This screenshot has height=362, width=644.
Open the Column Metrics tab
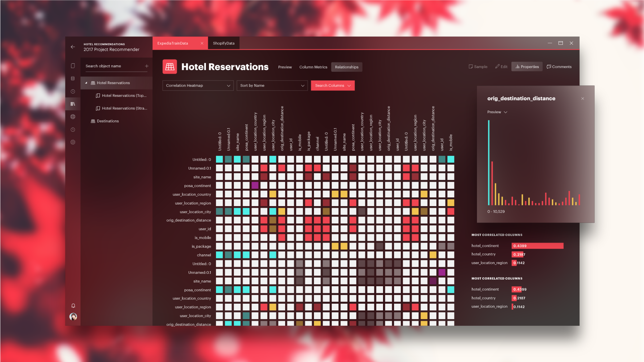[x=313, y=67]
